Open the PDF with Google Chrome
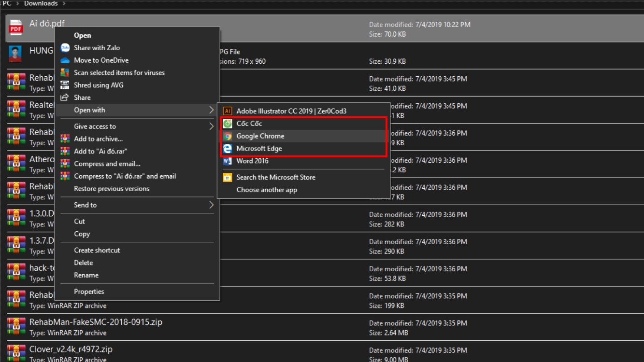 click(x=304, y=136)
